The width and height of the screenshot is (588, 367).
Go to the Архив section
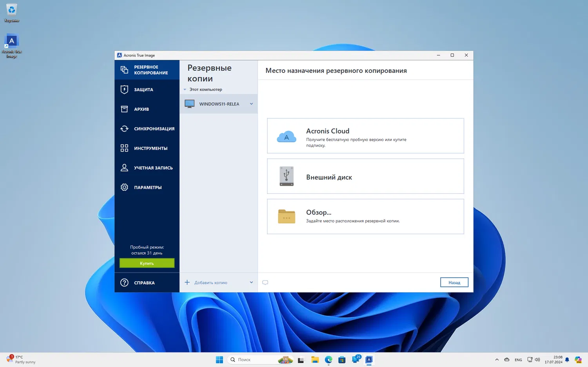pyautogui.click(x=147, y=109)
